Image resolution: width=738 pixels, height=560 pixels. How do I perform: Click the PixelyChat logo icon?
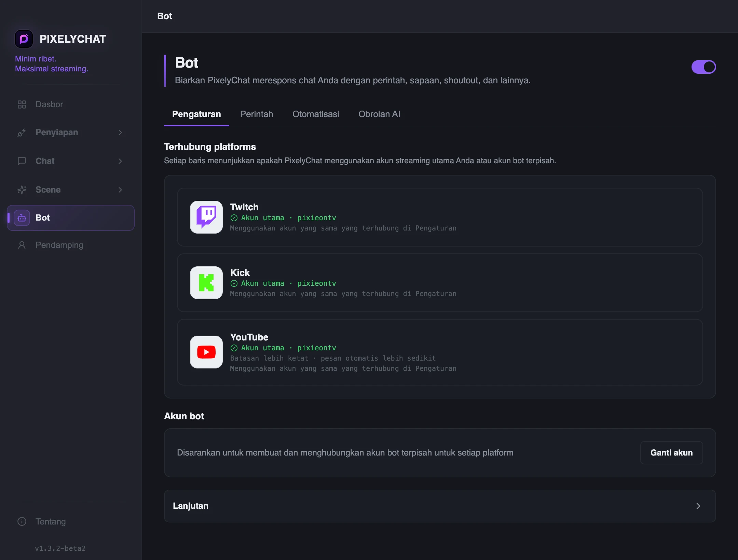click(24, 39)
